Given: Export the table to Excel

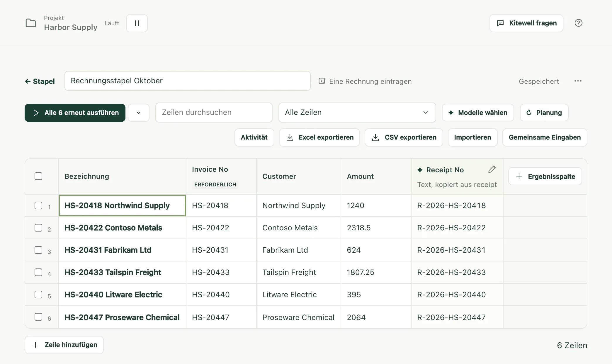Looking at the screenshot, I should pyautogui.click(x=319, y=137).
